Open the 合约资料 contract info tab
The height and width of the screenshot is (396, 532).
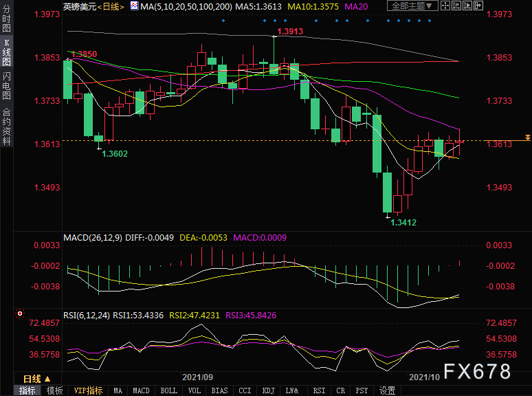(x=6, y=126)
